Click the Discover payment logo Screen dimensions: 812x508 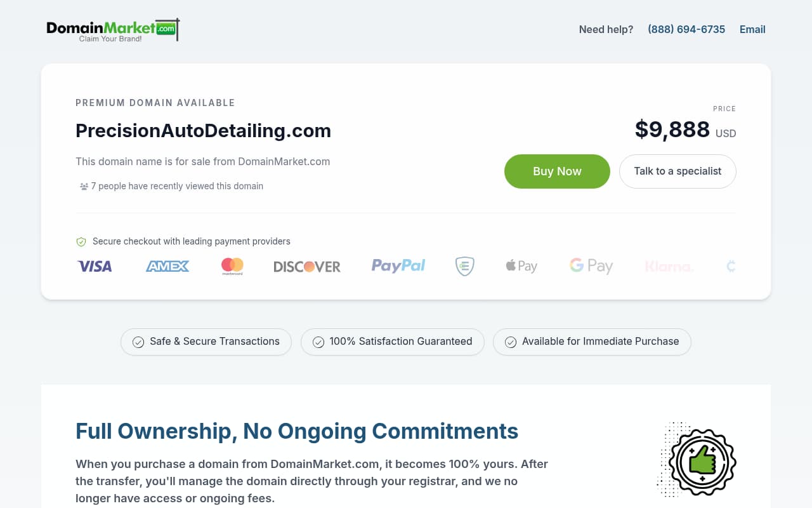point(306,266)
